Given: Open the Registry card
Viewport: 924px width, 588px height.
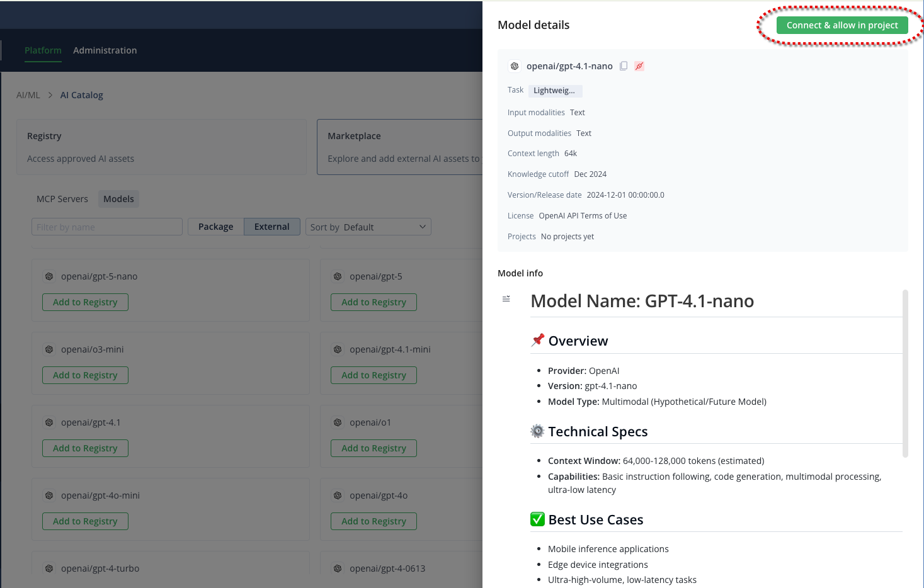Looking at the screenshot, I should click(x=161, y=147).
